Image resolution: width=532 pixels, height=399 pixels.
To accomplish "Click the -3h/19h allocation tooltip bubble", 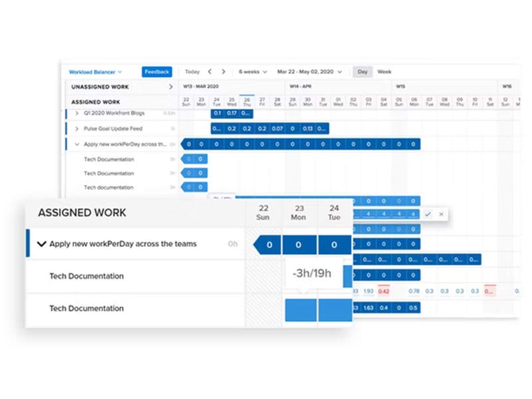I will click(x=312, y=273).
